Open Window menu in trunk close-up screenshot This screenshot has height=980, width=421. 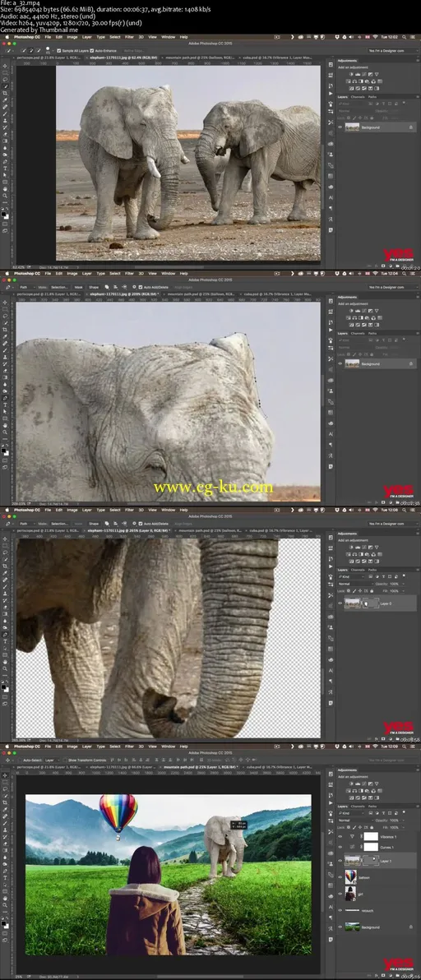pyautogui.click(x=168, y=510)
